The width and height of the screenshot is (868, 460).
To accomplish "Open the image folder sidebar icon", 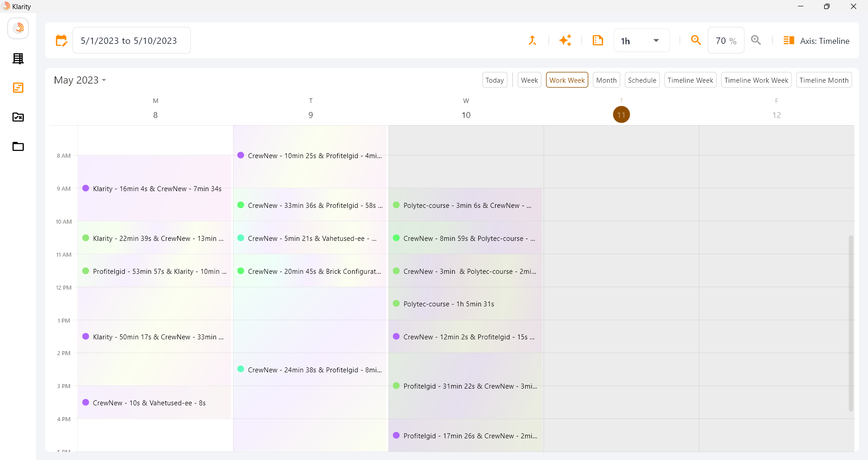I will (x=18, y=117).
